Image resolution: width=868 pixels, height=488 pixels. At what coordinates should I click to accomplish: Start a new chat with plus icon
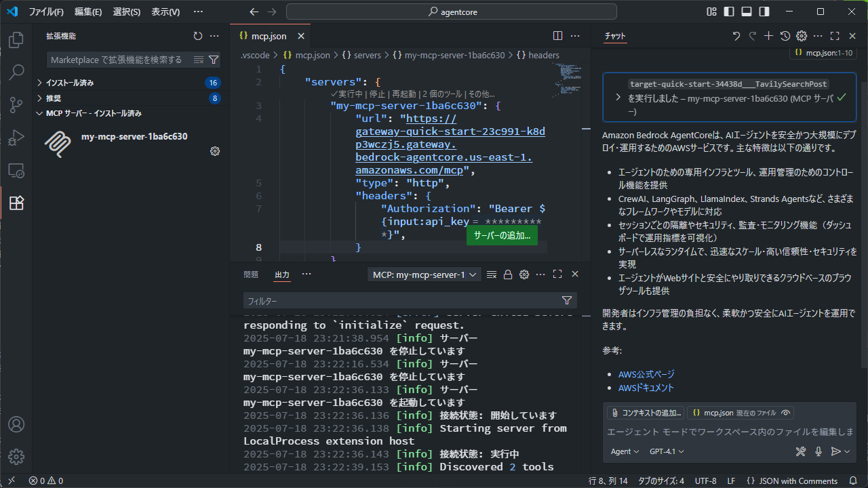point(768,36)
